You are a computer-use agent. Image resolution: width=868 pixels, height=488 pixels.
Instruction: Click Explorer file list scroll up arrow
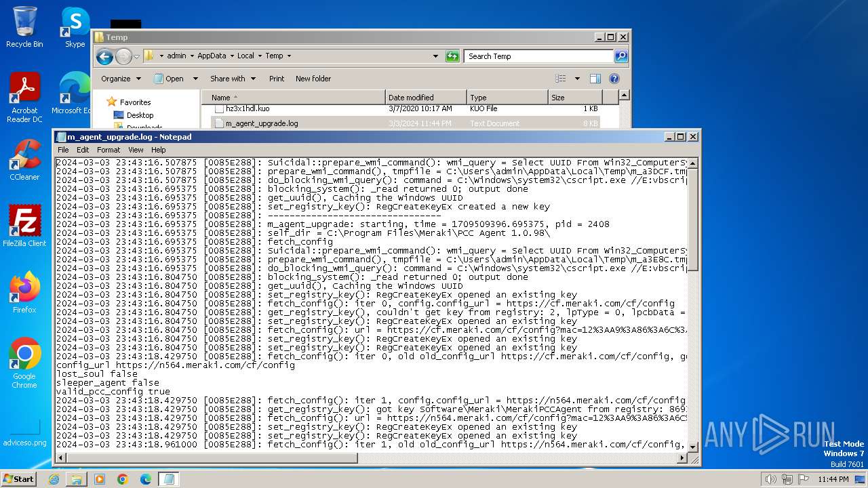click(x=625, y=96)
